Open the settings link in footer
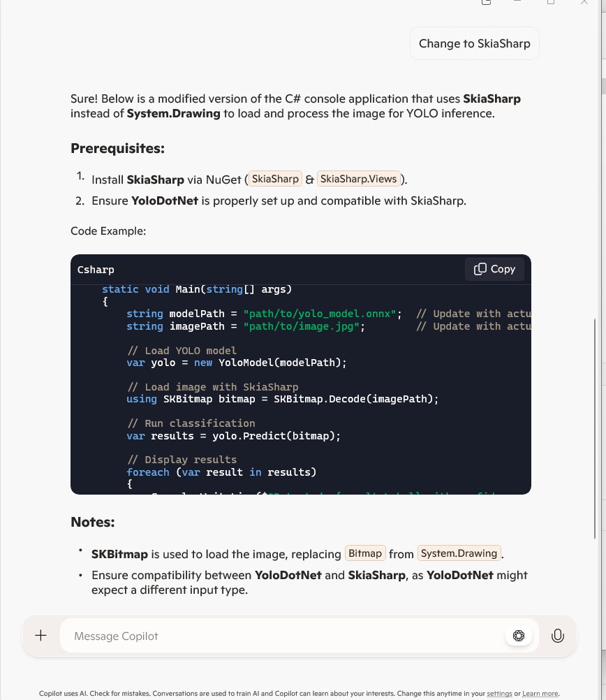Screen dimensions: 606x700 click(499, 694)
